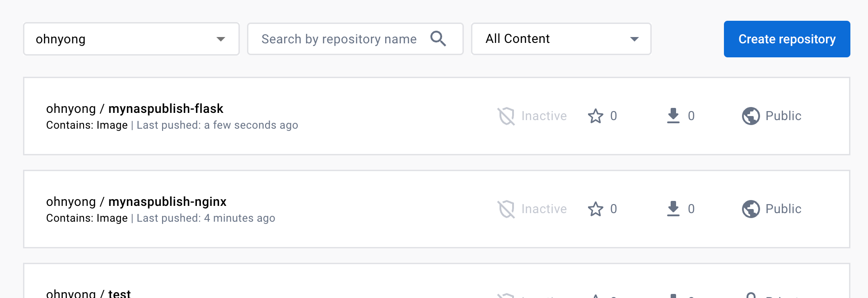Open the ohnyong / test repository
This screenshot has width=868, height=298.
pyautogui.click(x=89, y=293)
